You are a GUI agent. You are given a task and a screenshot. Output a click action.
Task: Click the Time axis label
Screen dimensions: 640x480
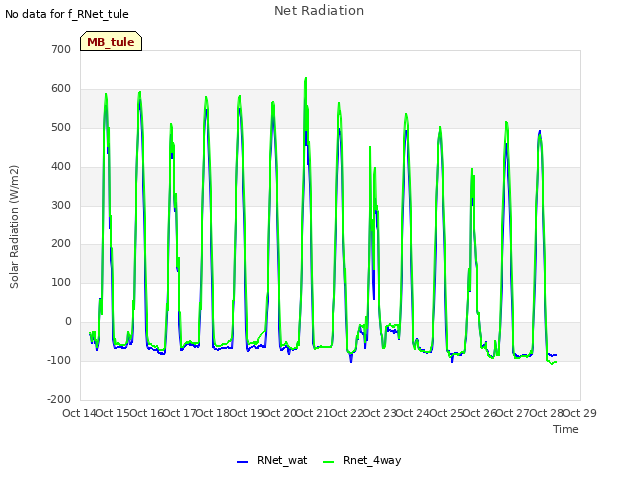[566, 429]
